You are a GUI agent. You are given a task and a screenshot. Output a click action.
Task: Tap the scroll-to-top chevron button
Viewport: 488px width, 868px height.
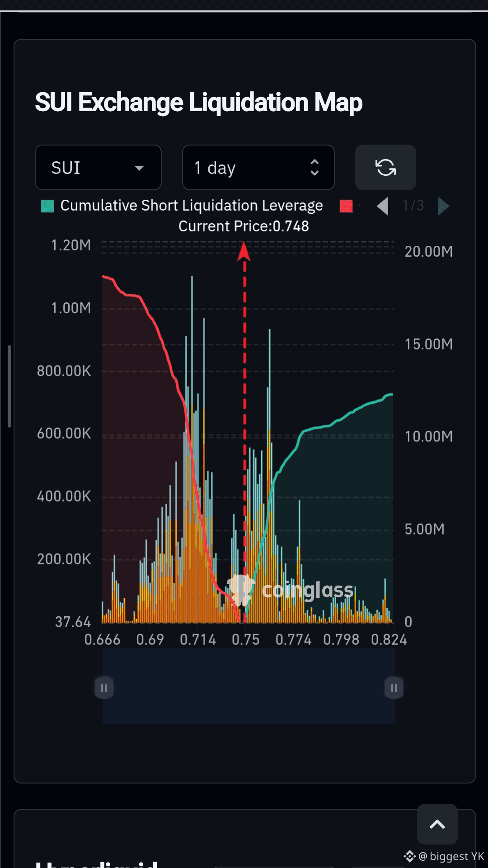pos(437,824)
